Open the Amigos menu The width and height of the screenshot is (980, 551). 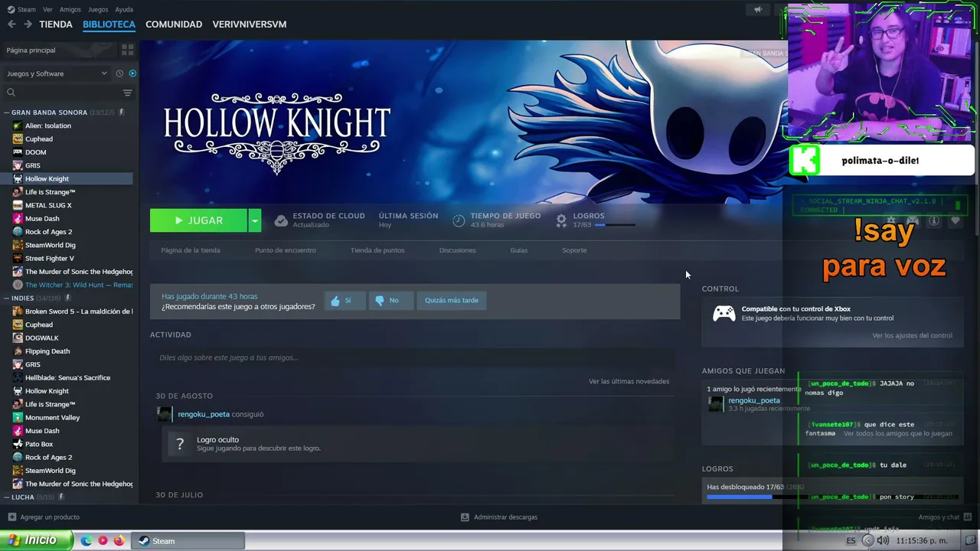[x=70, y=10]
